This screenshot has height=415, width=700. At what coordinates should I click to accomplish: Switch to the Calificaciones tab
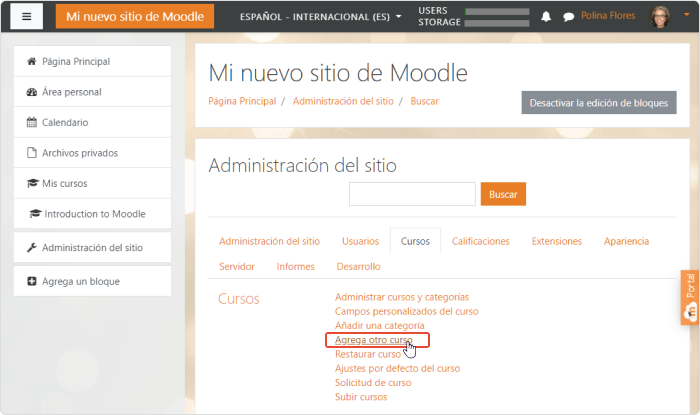pos(480,241)
